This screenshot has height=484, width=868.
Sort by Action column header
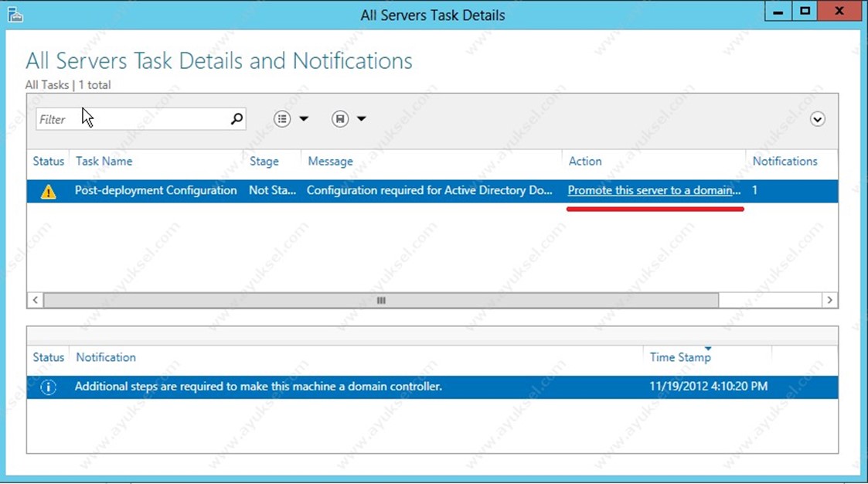click(585, 161)
